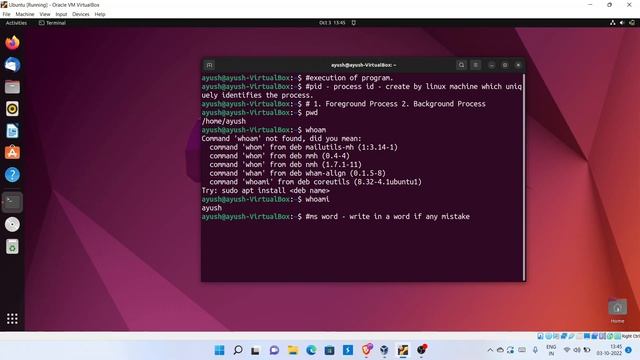Open Rhythmbox music player in dock
This screenshot has width=640, height=360.
pyautogui.click(x=12, y=109)
